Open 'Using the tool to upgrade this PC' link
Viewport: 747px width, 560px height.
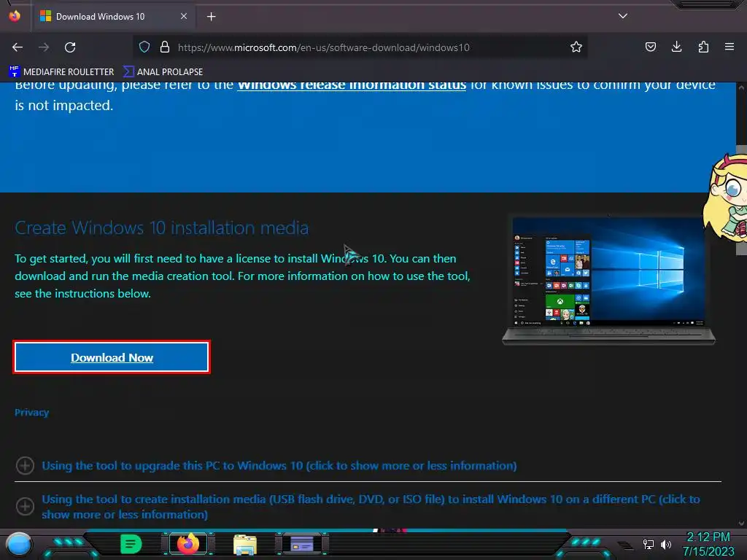click(279, 466)
